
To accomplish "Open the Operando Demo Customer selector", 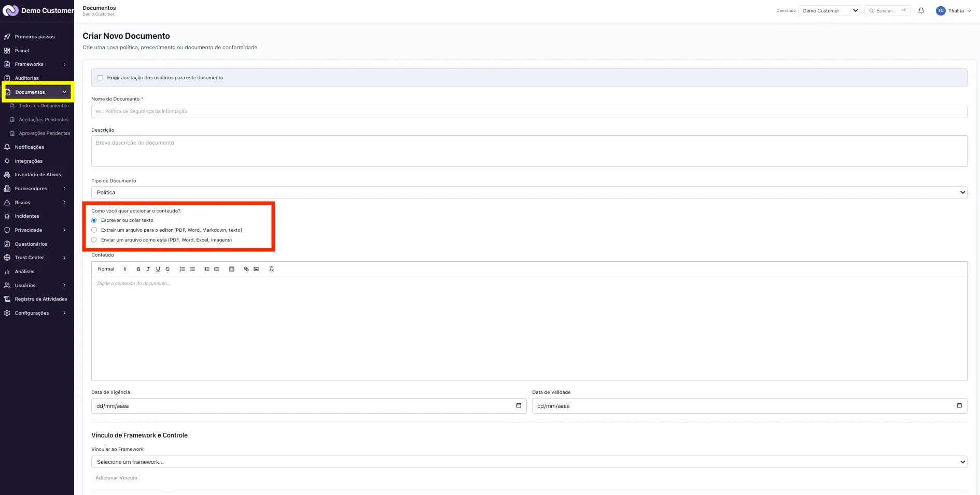I will point(829,10).
